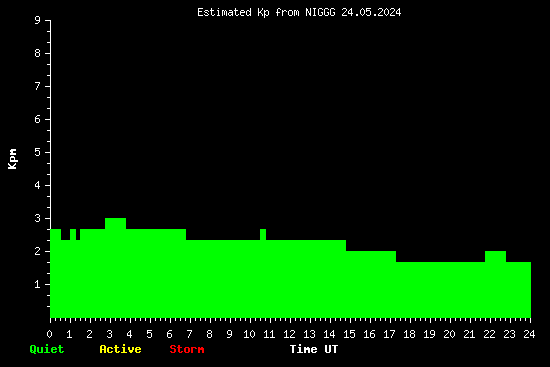
Task: Click the 'Time UT' axis label
Action: [x=314, y=349]
